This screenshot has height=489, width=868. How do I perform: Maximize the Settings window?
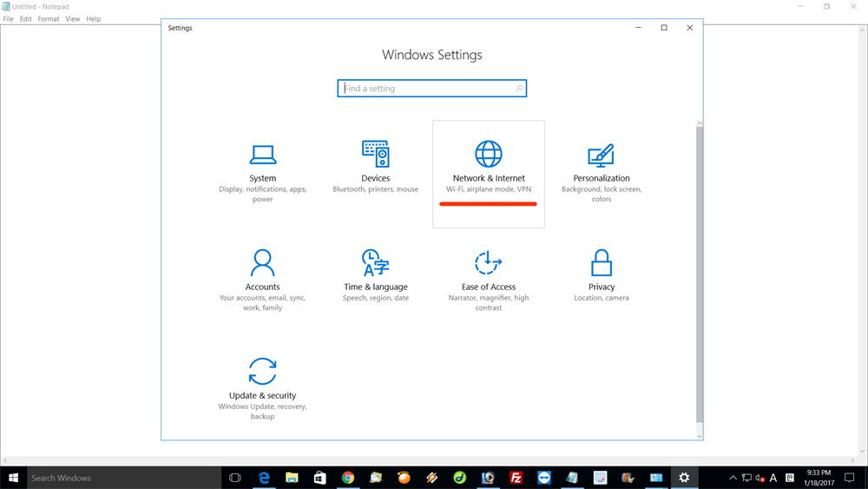(664, 28)
